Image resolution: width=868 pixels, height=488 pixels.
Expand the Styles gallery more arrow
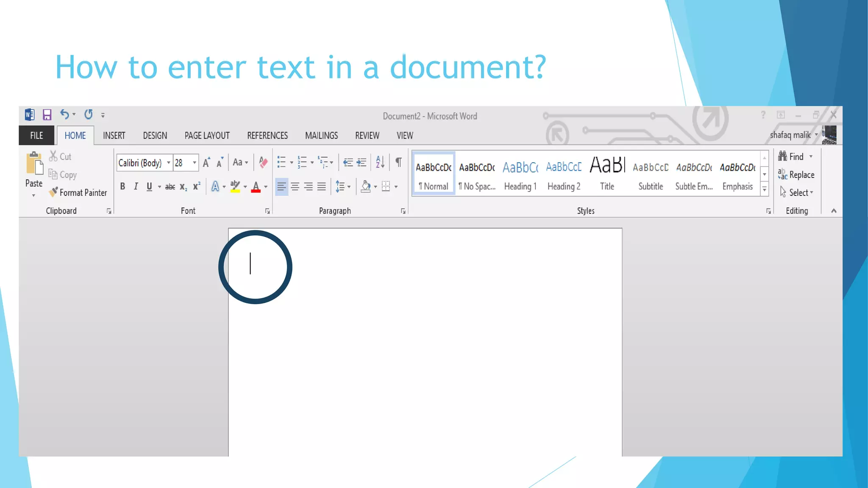[x=765, y=189]
